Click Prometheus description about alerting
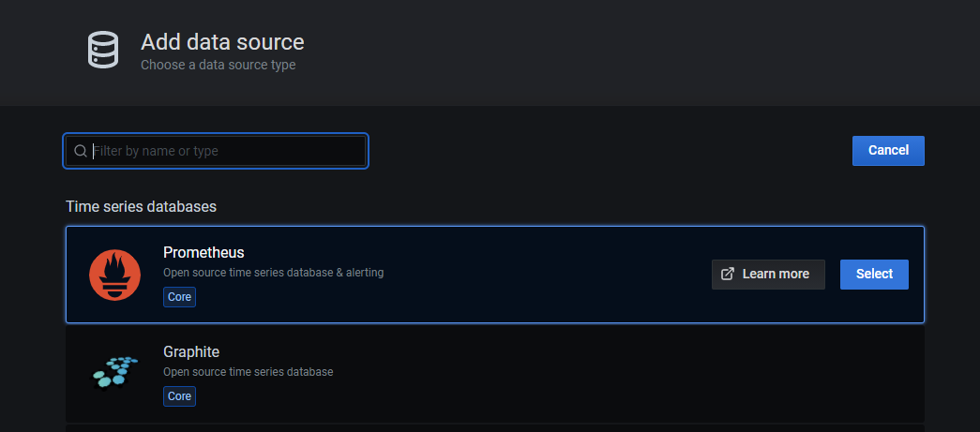Screen dimensions: 980x432 [x=273, y=273]
